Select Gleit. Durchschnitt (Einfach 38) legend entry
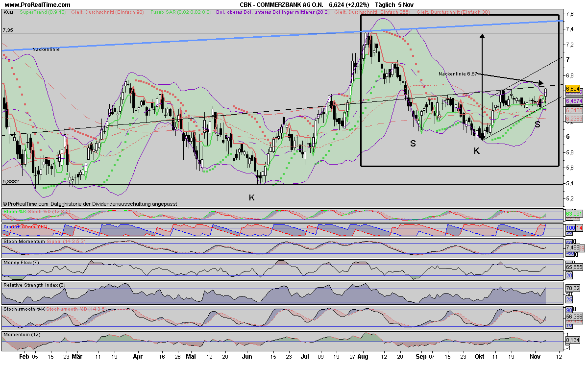This screenshot has height=392, width=588. [454, 11]
